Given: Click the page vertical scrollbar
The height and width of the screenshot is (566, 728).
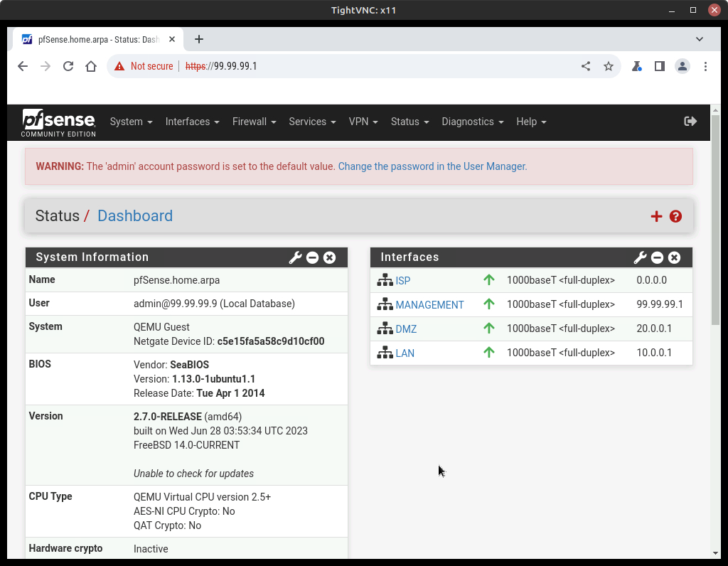Looking at the screenshot, I should click(715, 220).
